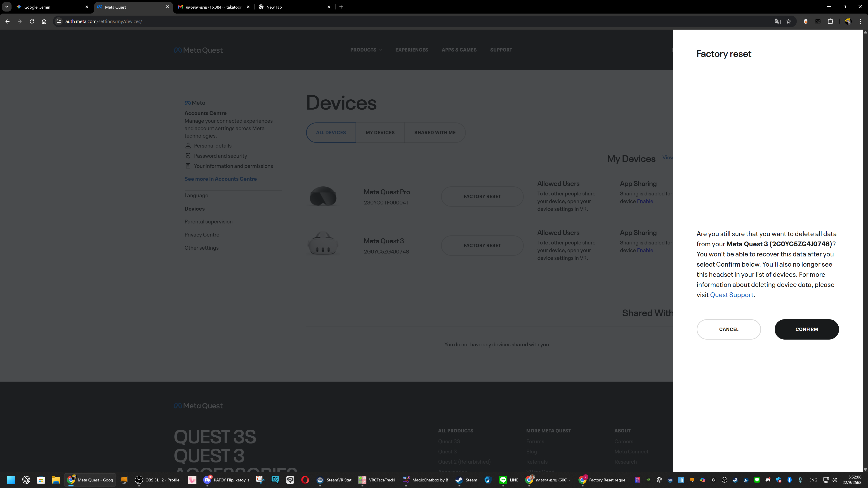Enable app sharing for Meta Quest 3
This screenshot has width=868, height=488.
pyautogui.click(x=645, y=250)
